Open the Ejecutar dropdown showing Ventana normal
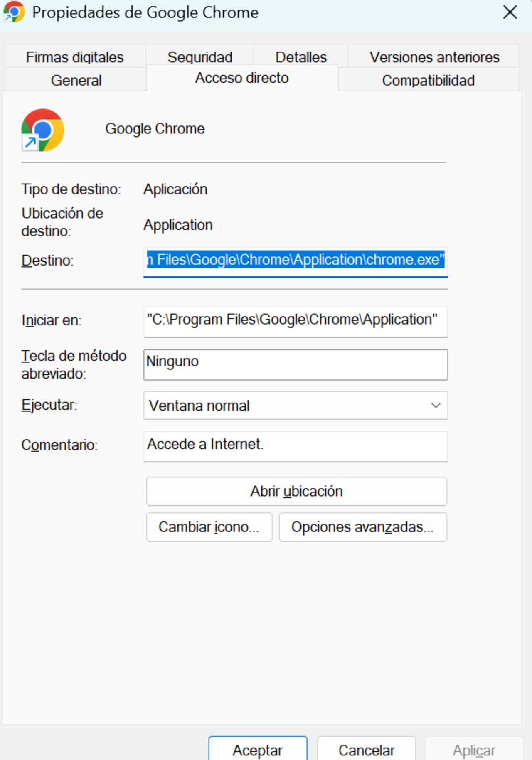This screenshot has width=532, height=760. pyautogui.click(x=296, y=406)
